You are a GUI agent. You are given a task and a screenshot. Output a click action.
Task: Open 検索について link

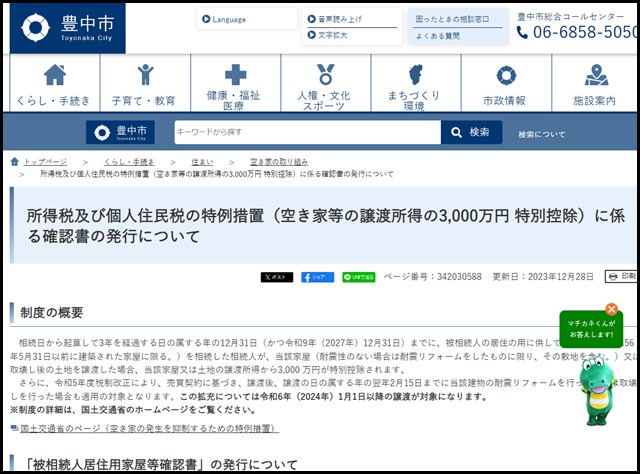pos(541,134)
